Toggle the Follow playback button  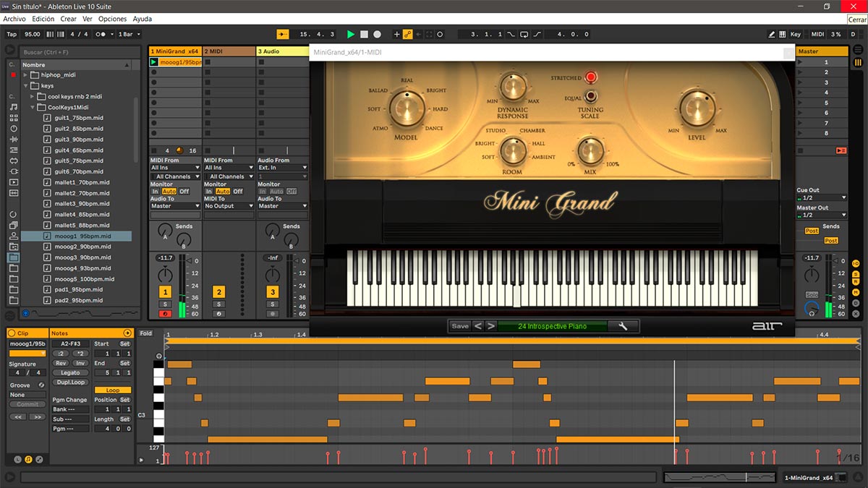[282, 34]
